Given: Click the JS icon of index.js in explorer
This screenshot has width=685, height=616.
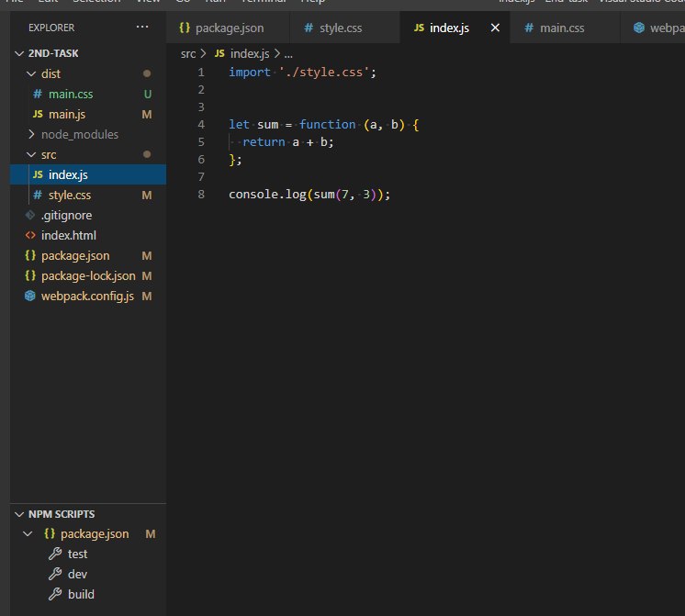Looking at the screenshot, I should pos(38,174).
